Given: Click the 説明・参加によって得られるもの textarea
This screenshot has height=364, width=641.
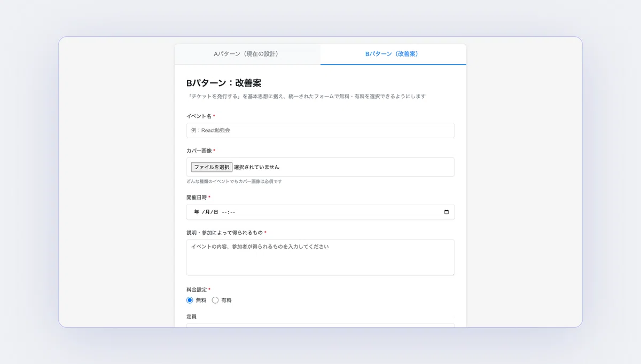Looking at the screenshot, I should point(320,257).
